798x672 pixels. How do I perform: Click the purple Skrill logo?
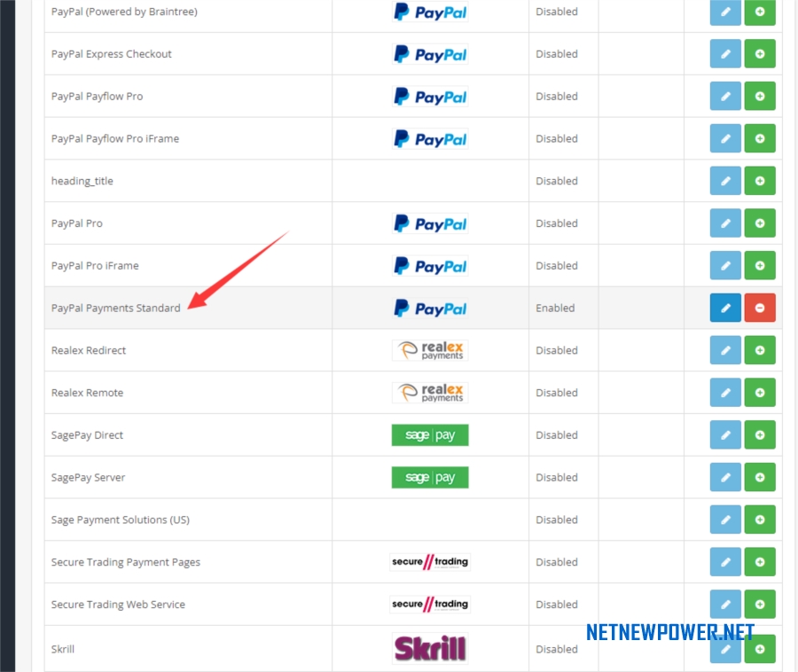430,648
